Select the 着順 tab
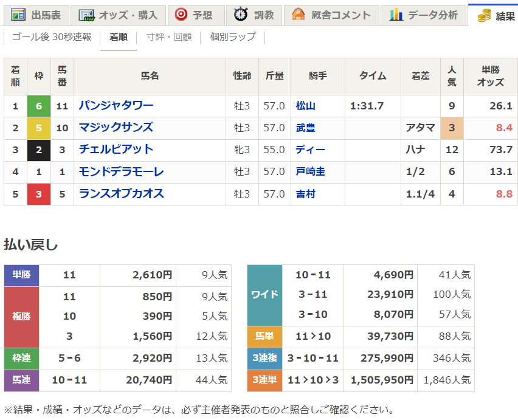 119,37
